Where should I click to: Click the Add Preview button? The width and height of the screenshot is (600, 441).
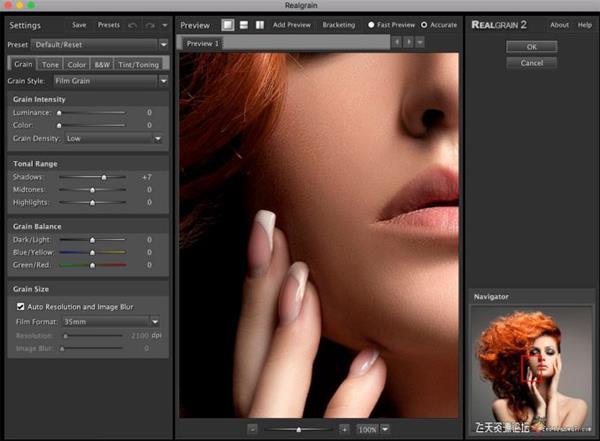[x=290, y=25]
